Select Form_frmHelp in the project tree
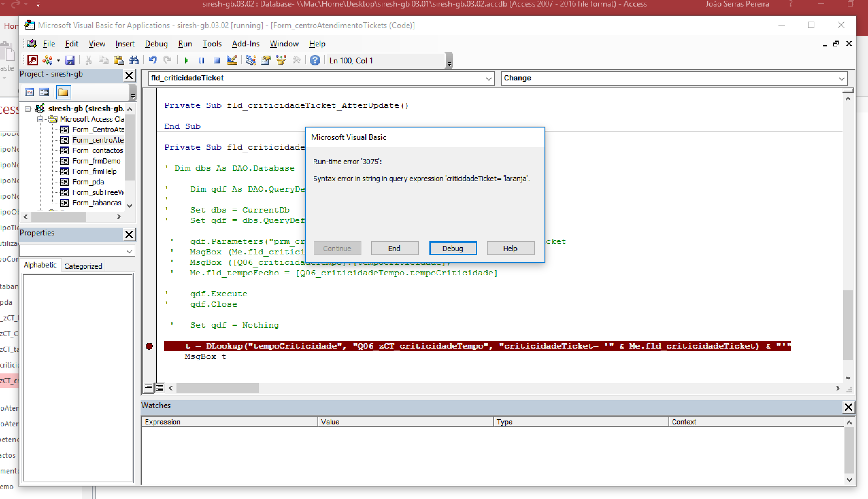868x499 pixels. (x=94, y=171)
